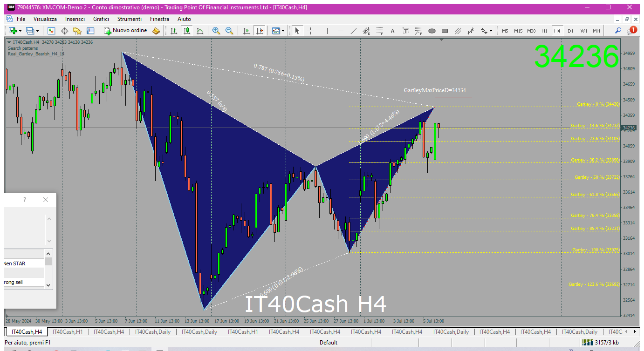This screenshot has width=644, height=351.
Task: Select the equidistant channel tool
Action: pyautogui.click(x=367, y=31)
